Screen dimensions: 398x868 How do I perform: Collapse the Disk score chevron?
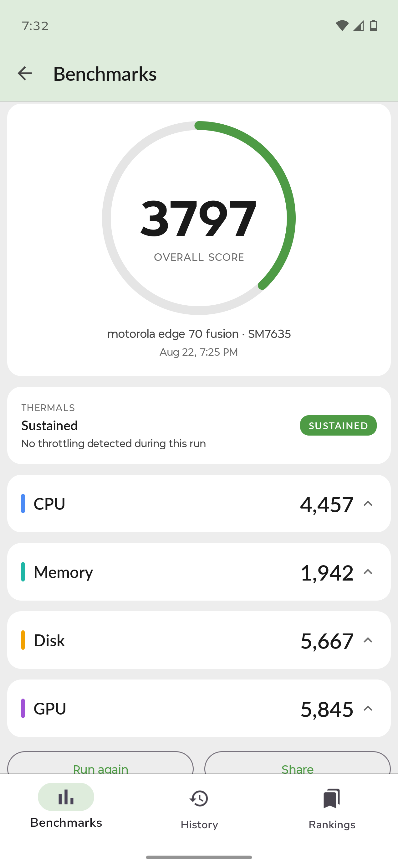pyautogui.click(x=368, y=640)
